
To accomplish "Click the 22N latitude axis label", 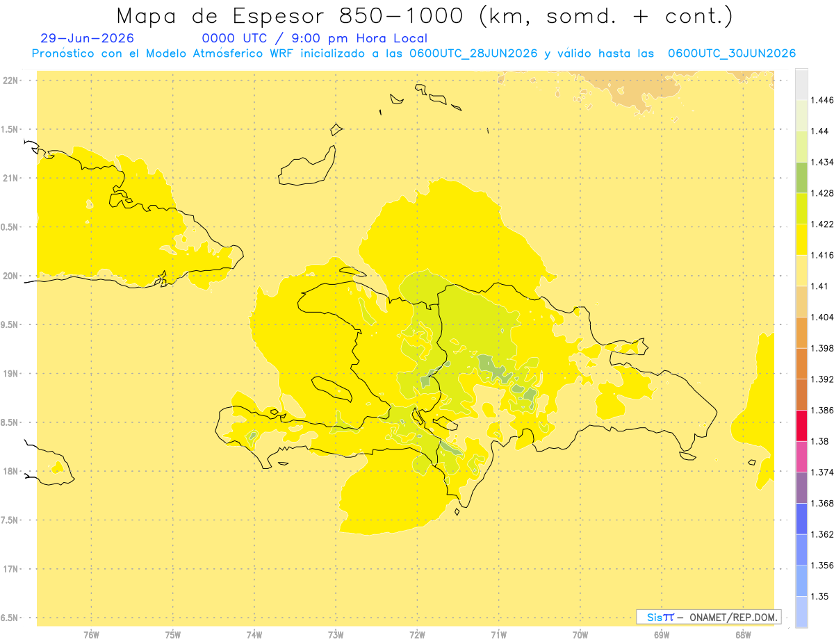I will coord(10,81).
